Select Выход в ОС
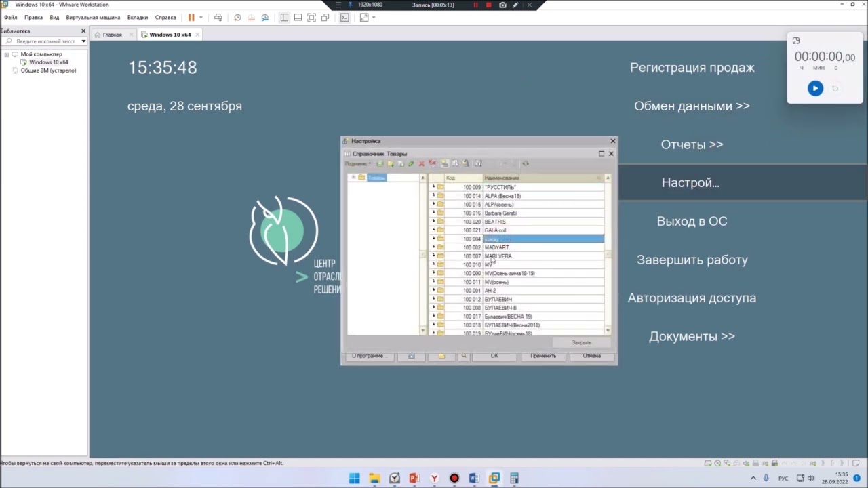This screenshot has width=868, height=488. [x=692, y=221]
